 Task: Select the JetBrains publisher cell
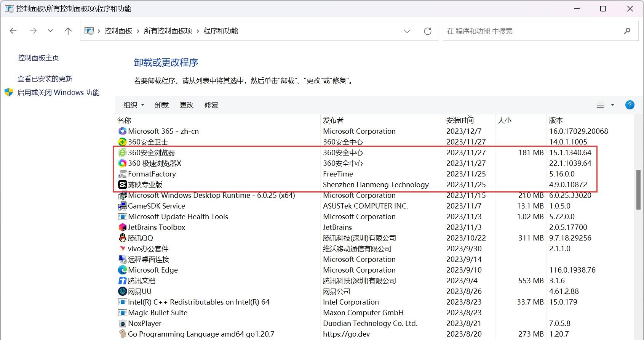[x=337, y=227]
